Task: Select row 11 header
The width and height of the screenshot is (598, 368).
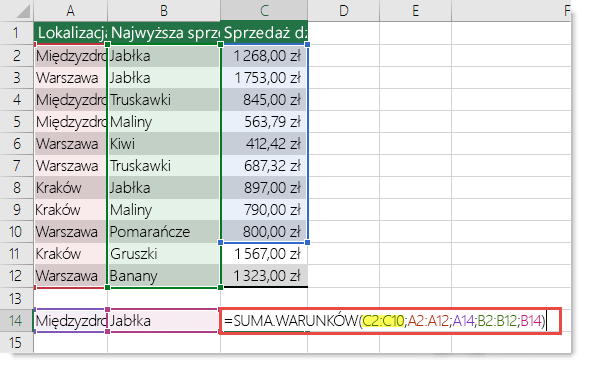Action: pos(16,254)
